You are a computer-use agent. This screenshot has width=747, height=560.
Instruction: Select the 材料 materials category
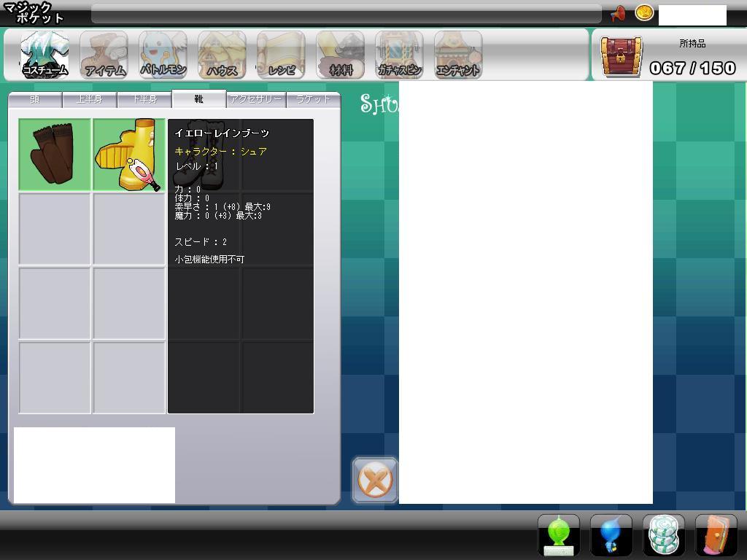[x=340, y=55]
